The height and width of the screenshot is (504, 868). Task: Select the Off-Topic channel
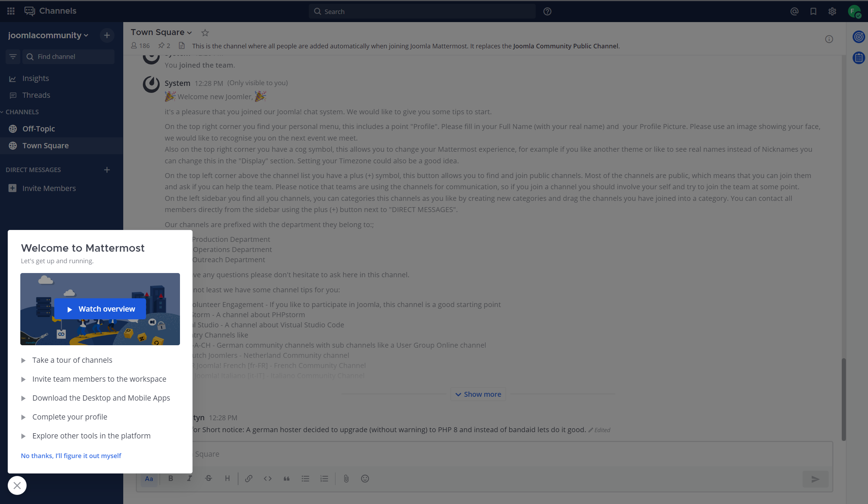(39, 128)
